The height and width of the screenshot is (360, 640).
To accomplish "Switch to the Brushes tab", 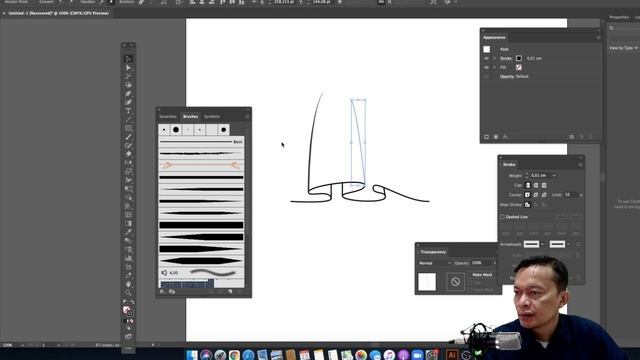I will click(x=190, y=116).
